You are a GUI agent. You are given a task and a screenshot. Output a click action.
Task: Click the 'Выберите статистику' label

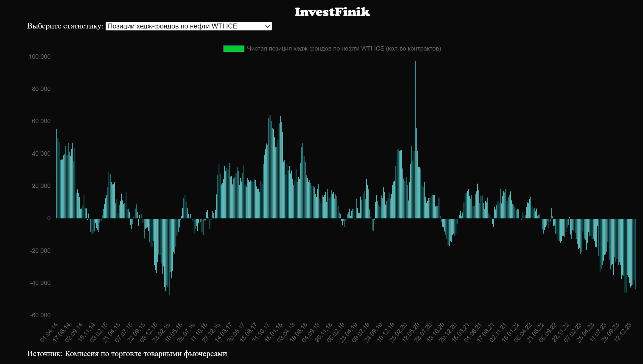coord(65,26)
